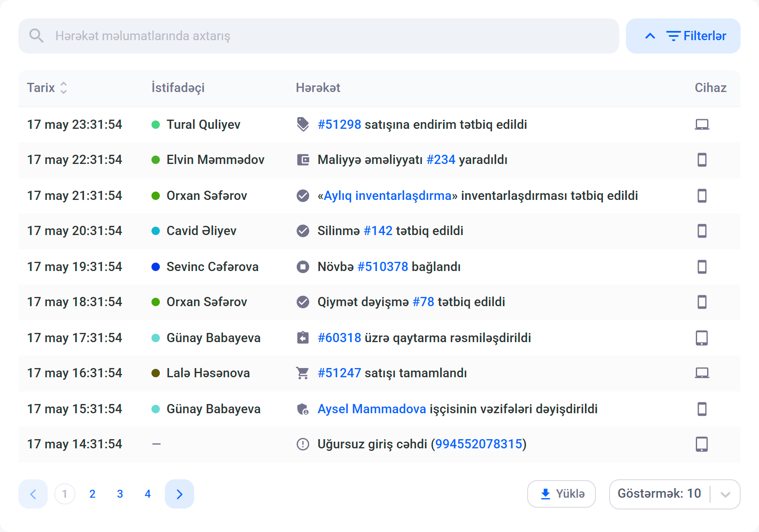The image size is (759, 532).
Task: Click the Hərəkət column header
Action: tap(318, 88)
